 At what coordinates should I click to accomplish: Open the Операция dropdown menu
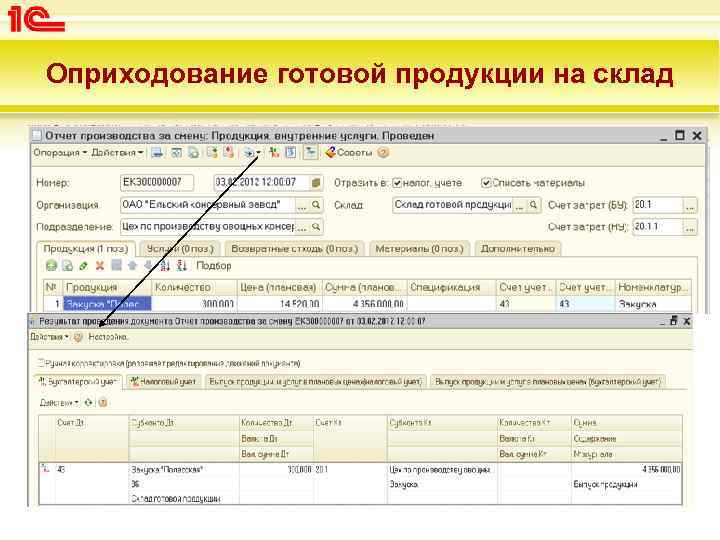[x=60, y=152]
